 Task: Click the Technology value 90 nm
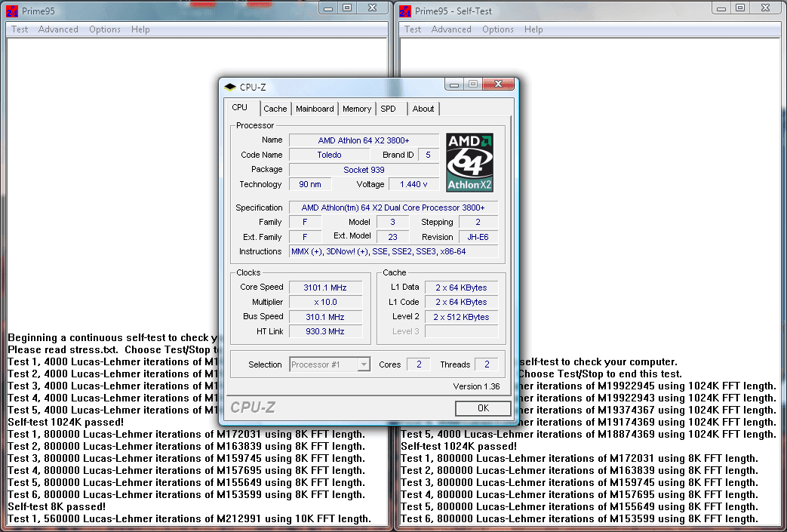click(x=310, y=184)
